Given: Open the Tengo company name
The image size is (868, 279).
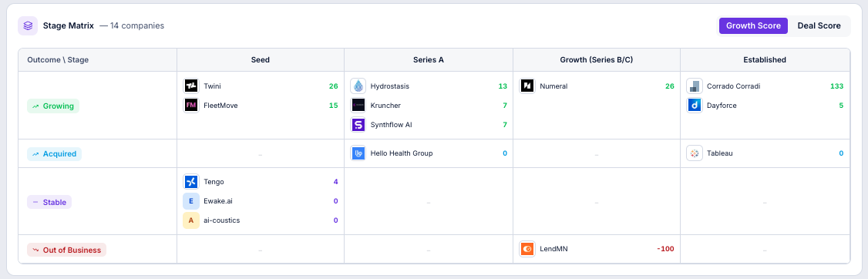Looking at the screenshot, I should click(214, 182).
